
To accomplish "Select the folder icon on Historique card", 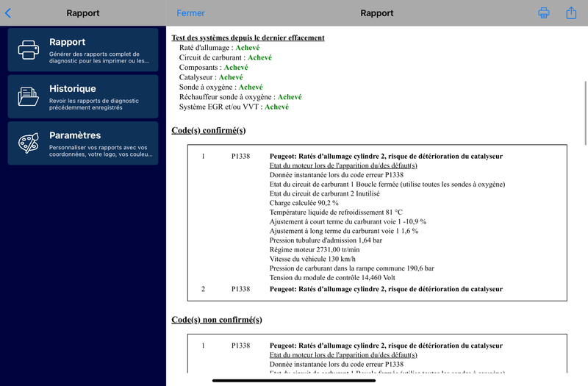I will click(x=28, y=96).
